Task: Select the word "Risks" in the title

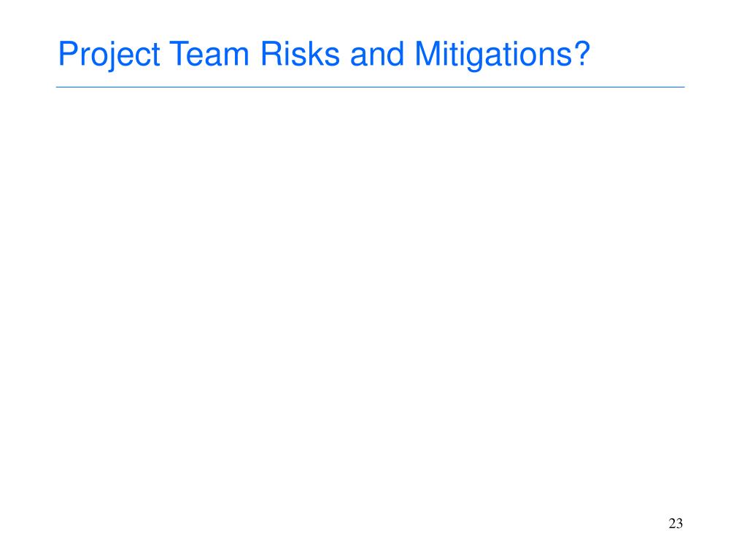Action: 300,53
